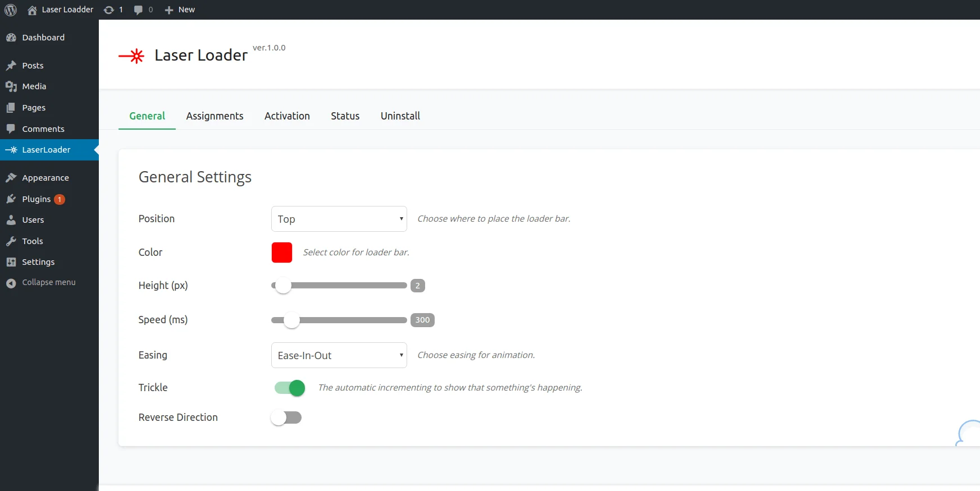This screenshot has width=980, height=491.
Task: Click the plus icon next to New
Action: point(168,10)
